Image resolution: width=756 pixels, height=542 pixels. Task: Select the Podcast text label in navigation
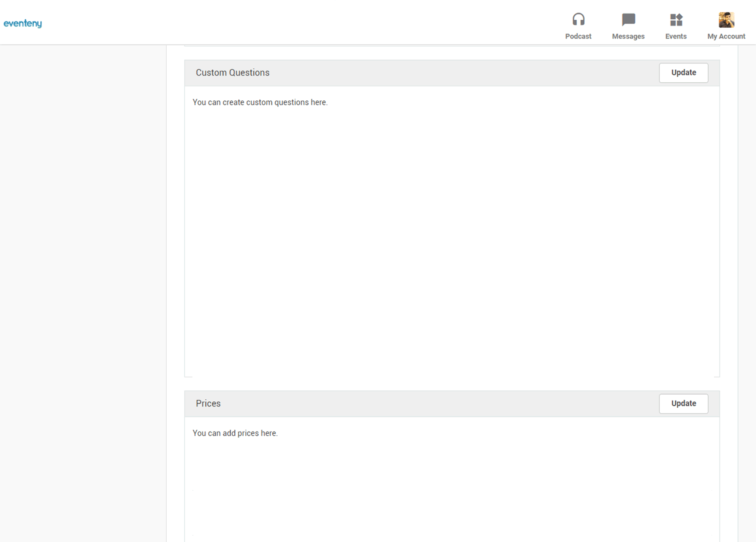tap(578, 37)
